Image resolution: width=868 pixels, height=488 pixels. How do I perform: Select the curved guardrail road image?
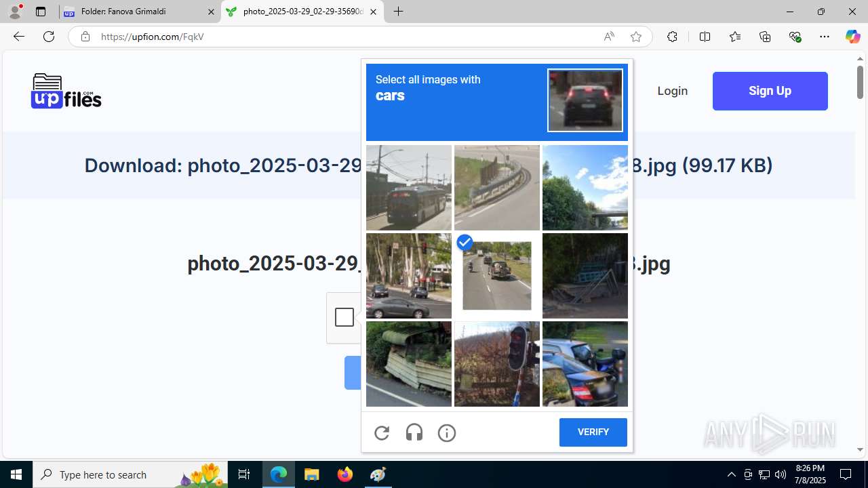(x=497, y=188)
